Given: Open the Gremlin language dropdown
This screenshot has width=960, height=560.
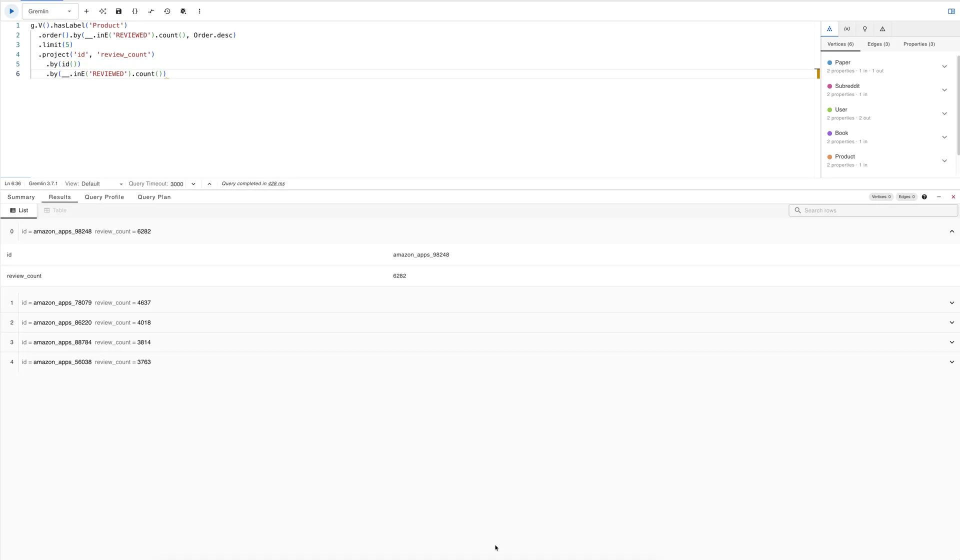Looking at the screenshot, I should 50,11.
